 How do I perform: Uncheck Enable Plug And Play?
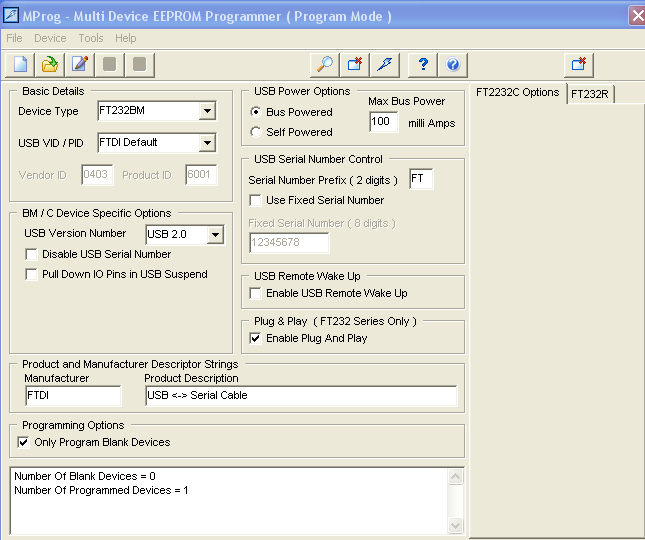pos(255,338)
